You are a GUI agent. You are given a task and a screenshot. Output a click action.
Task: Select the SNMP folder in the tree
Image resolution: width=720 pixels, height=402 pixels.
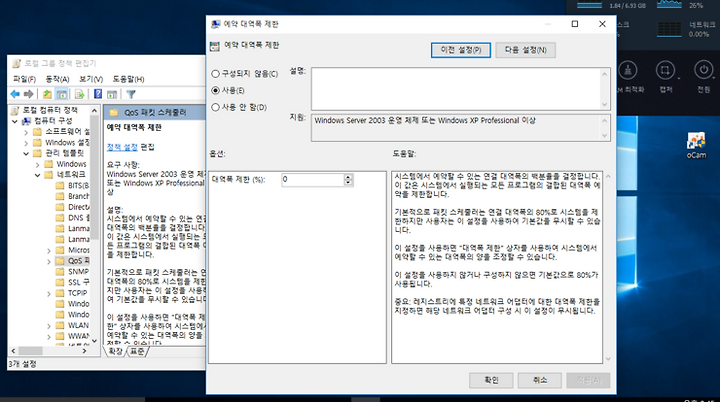[73, 272]
